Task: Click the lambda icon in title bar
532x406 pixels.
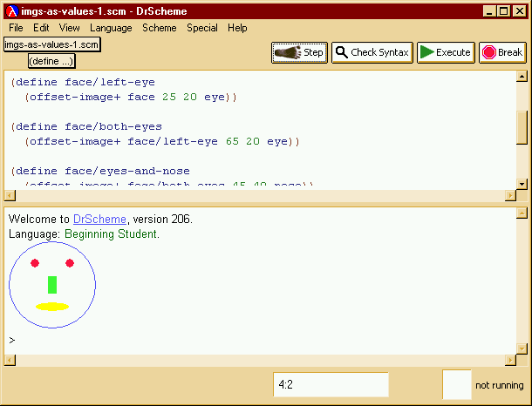Action: [x=12, y=11]
